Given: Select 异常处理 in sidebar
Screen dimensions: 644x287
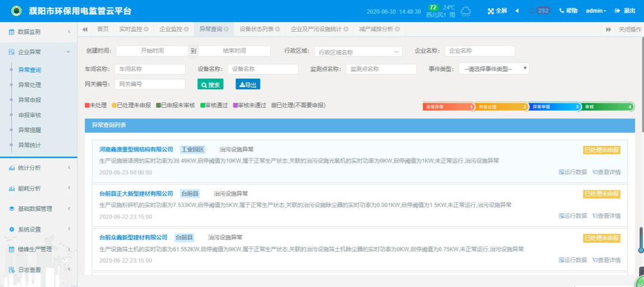Looking at the screenshot, I should [30, 85].
